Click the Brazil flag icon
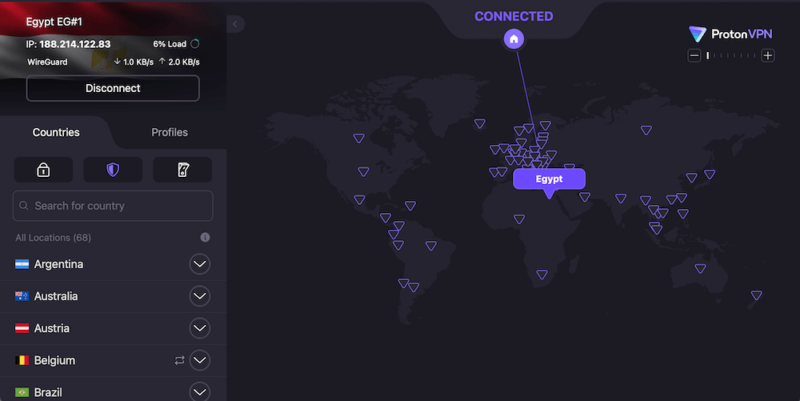 22,392
